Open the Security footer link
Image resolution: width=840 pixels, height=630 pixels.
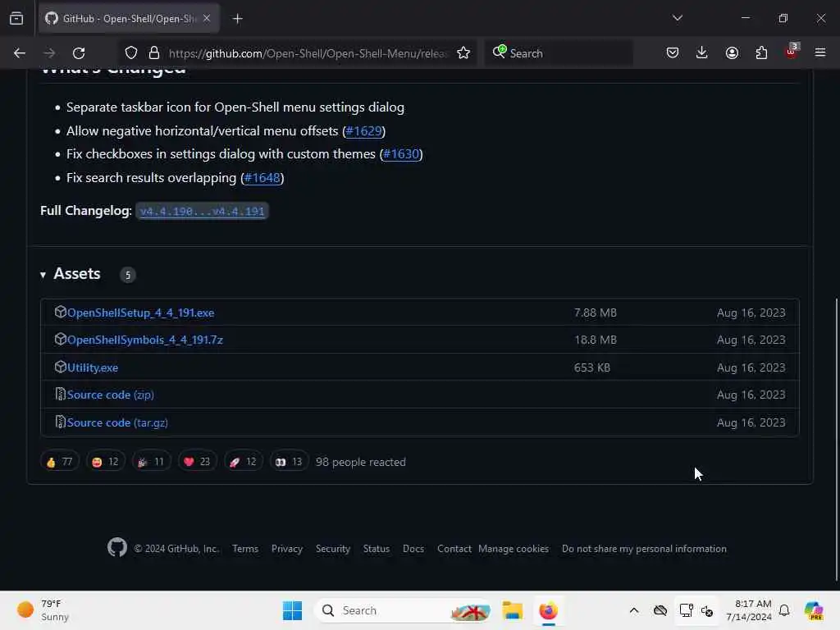point(333,549)
